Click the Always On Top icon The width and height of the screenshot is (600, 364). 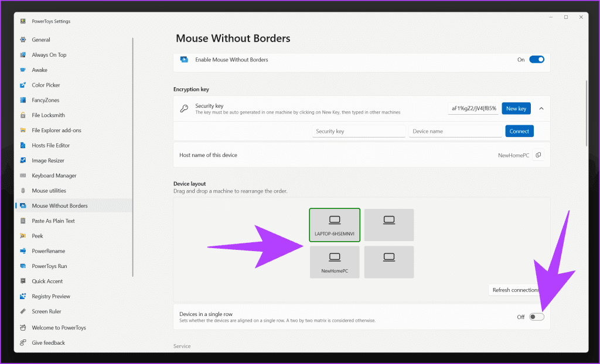(23, 54)
